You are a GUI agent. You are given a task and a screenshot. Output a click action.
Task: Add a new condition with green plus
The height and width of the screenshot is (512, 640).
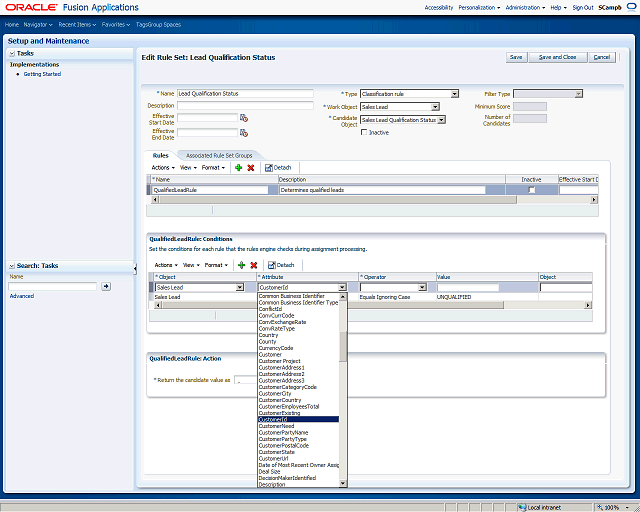[x=242, y=265]
